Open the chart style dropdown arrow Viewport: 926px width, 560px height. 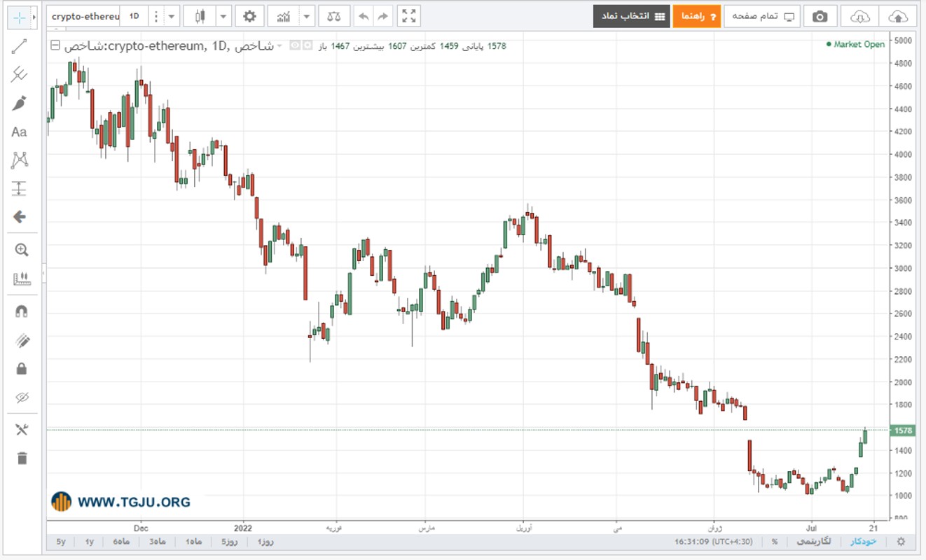coord(223,16)
